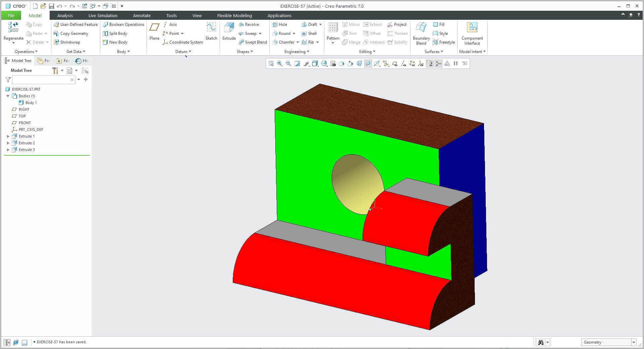Collapse the Bodies (1) node
Image resolution: width=644 pixels, height=349 pixels.
pos(8,96)
